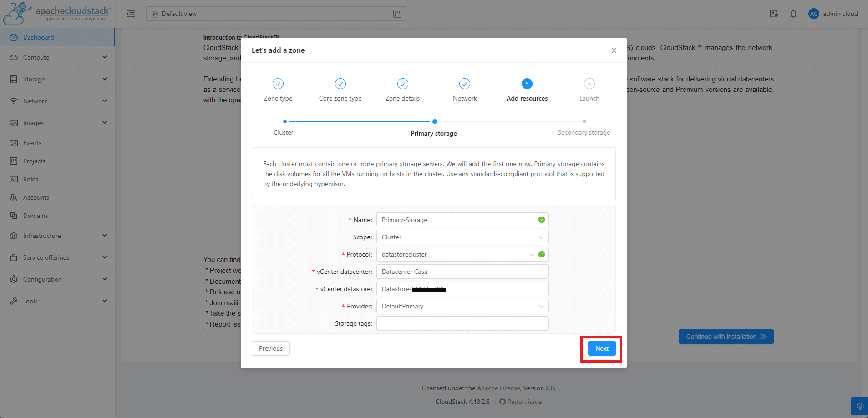The width and height of the screenshot is (868, 418).
Task: Close the Let's add a zone dialog
Action: coord(614,50)
